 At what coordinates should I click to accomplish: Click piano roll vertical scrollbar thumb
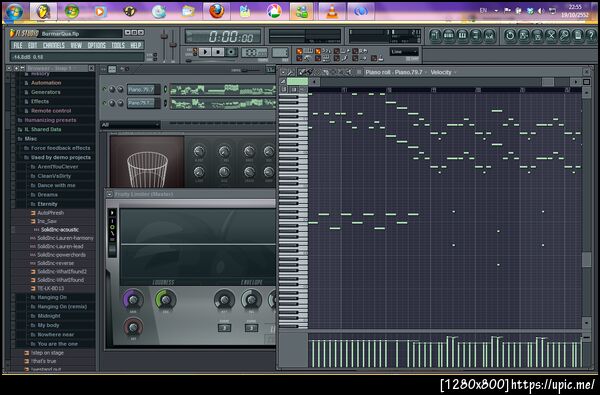586,260
